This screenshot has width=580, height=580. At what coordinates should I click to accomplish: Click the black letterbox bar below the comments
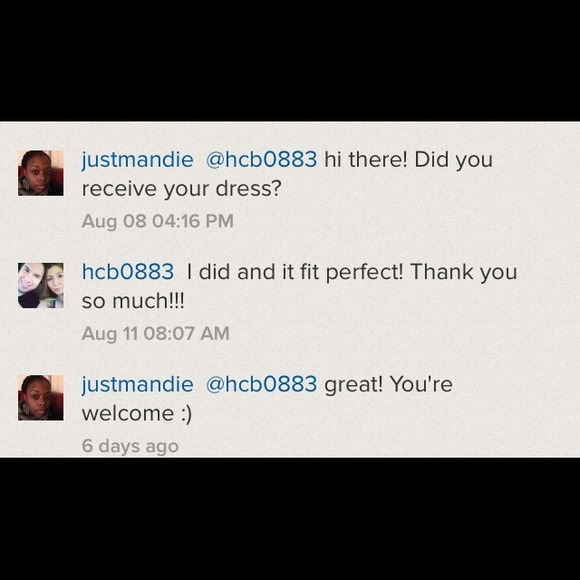pos(290,519)
